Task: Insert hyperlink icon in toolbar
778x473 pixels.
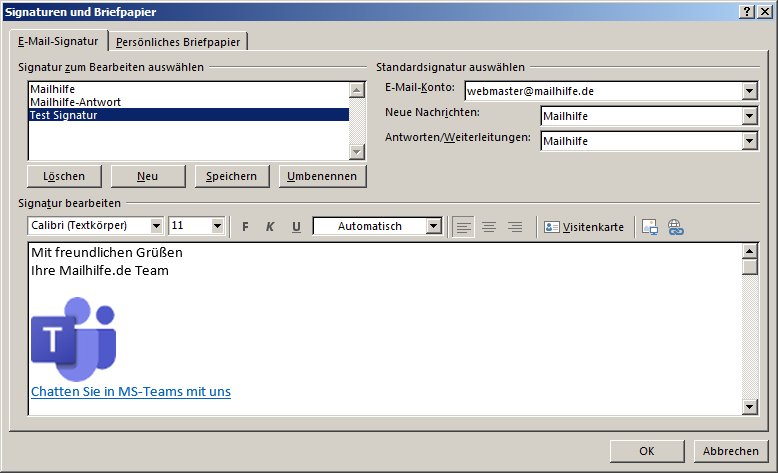Action: (x=675, y=227)
